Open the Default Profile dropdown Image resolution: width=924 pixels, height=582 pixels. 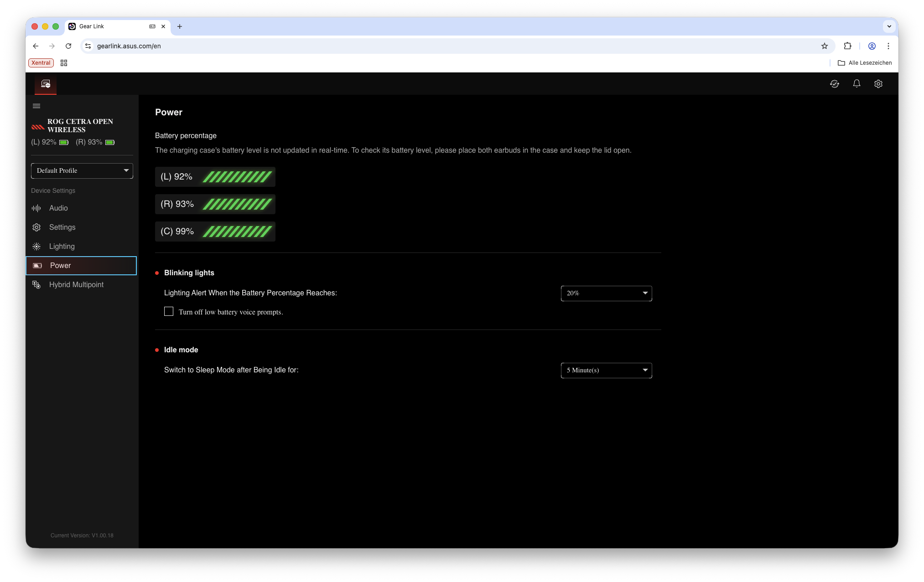(82, 171)
